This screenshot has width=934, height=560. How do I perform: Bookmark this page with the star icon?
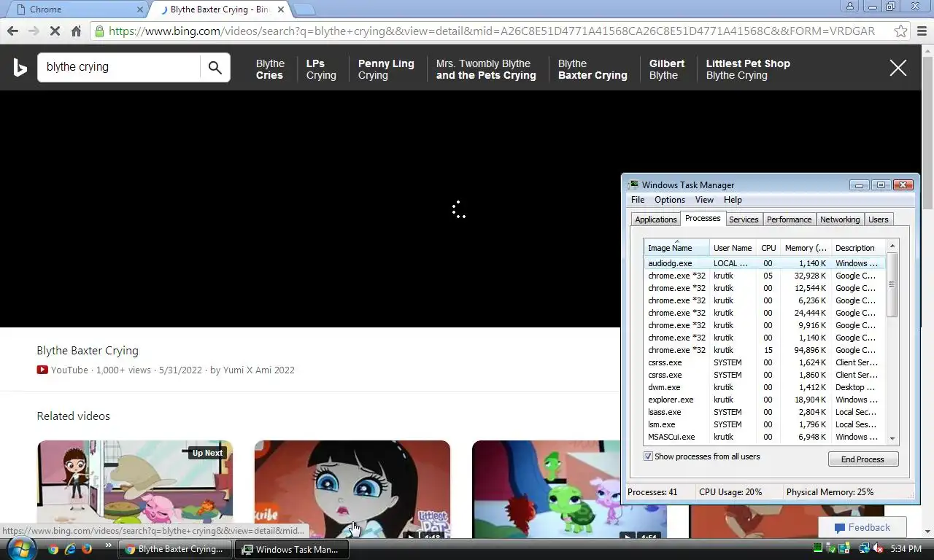click(901, 31)
